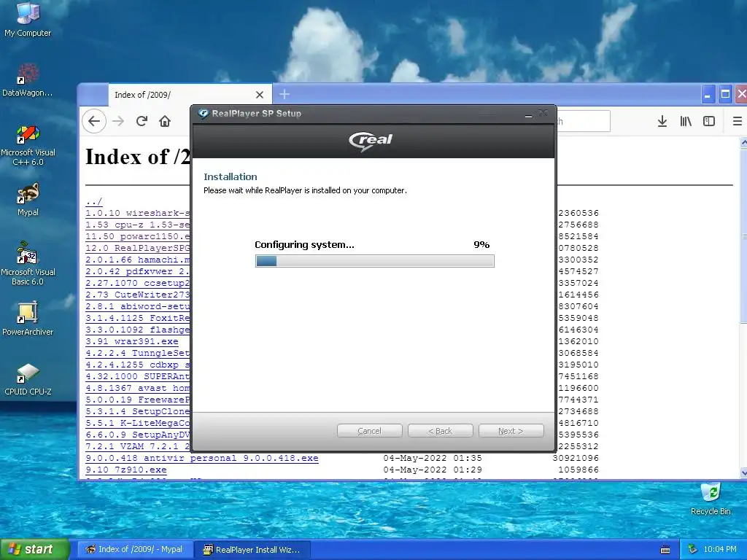The height and width of the screenshot is (560, 747).
Task: Click the browser search field
Action: (583, 121)
